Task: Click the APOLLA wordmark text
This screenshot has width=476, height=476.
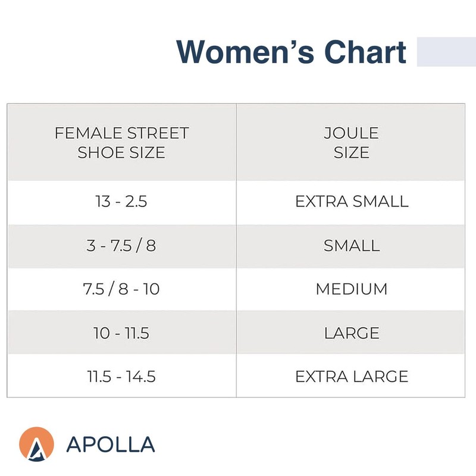Action: (111, 444)
